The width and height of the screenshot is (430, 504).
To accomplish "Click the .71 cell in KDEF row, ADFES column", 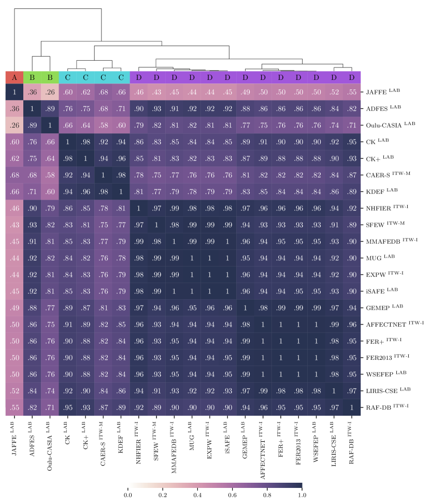I will point(32,191).
